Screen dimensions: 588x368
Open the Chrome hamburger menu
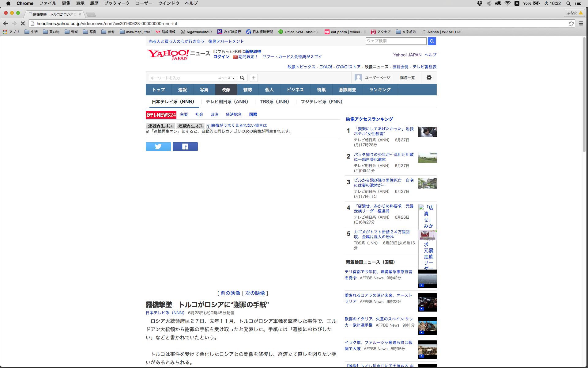[581, 24]
